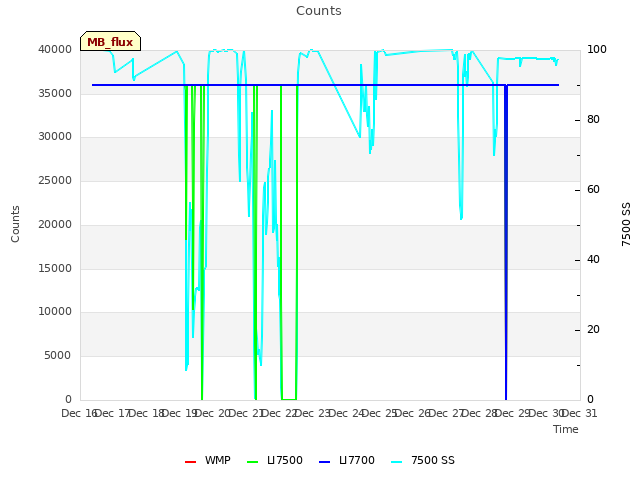Click the 'Dec 16' x-axis label
The width and height of the screenshot is (640, 480).
(x=80, y=413)
